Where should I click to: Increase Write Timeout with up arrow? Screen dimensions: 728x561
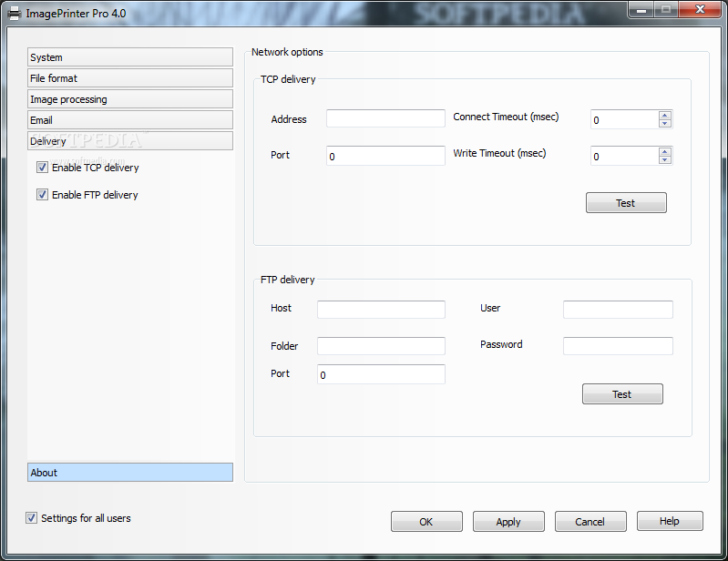pos(665,152)
